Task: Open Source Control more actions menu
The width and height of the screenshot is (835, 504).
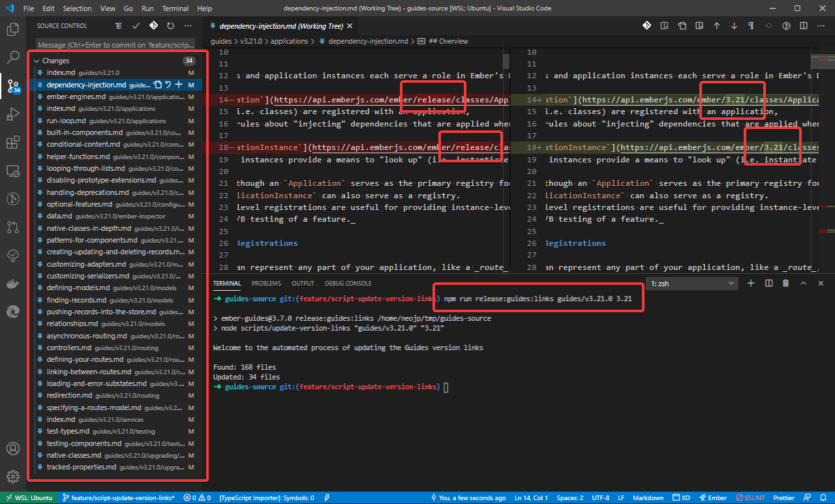Action: point(188,26)
